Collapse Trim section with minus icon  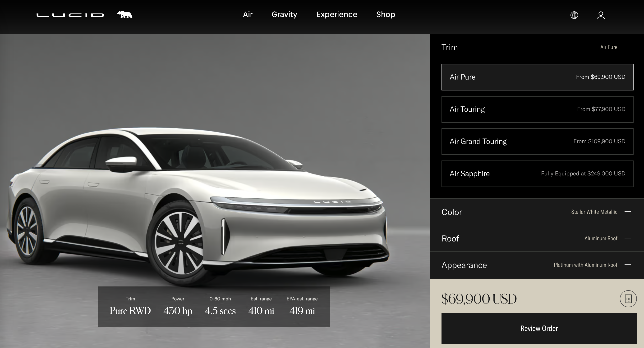tap(627, 47)
